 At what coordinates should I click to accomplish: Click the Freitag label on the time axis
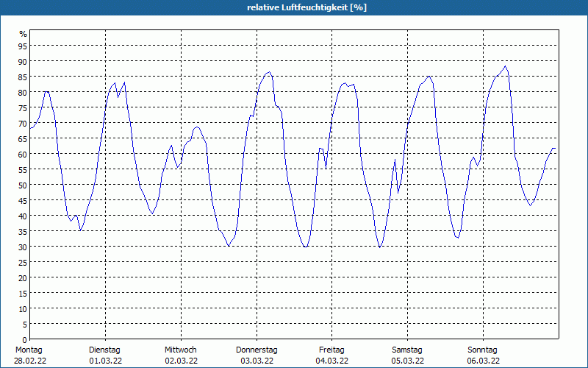331,350
